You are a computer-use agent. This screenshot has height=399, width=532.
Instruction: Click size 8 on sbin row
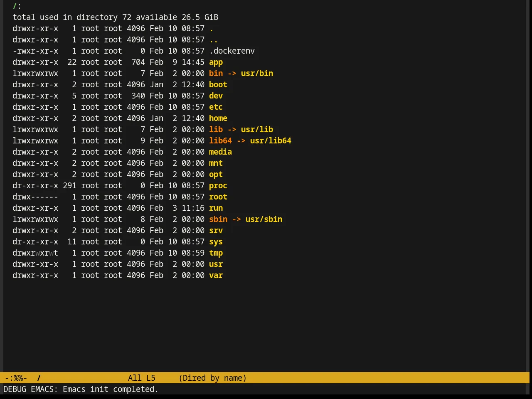tap(143, 219)
